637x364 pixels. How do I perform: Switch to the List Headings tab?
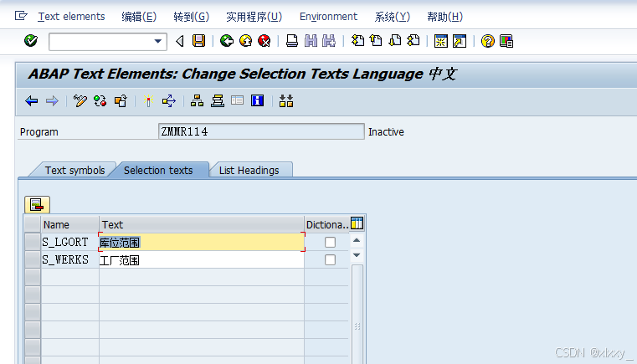pos(249,170)
